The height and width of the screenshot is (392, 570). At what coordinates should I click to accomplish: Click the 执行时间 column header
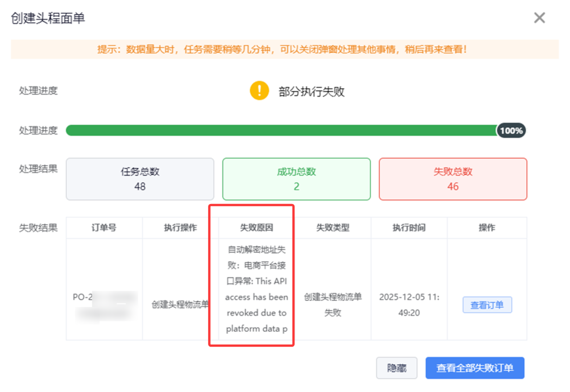(409, 228)
